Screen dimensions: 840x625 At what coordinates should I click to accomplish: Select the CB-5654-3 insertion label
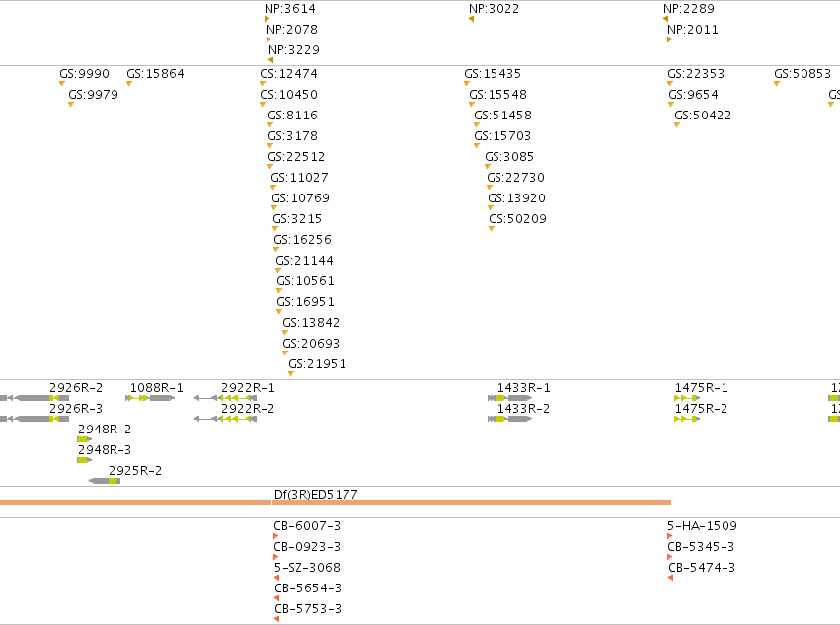coord(308,588)
